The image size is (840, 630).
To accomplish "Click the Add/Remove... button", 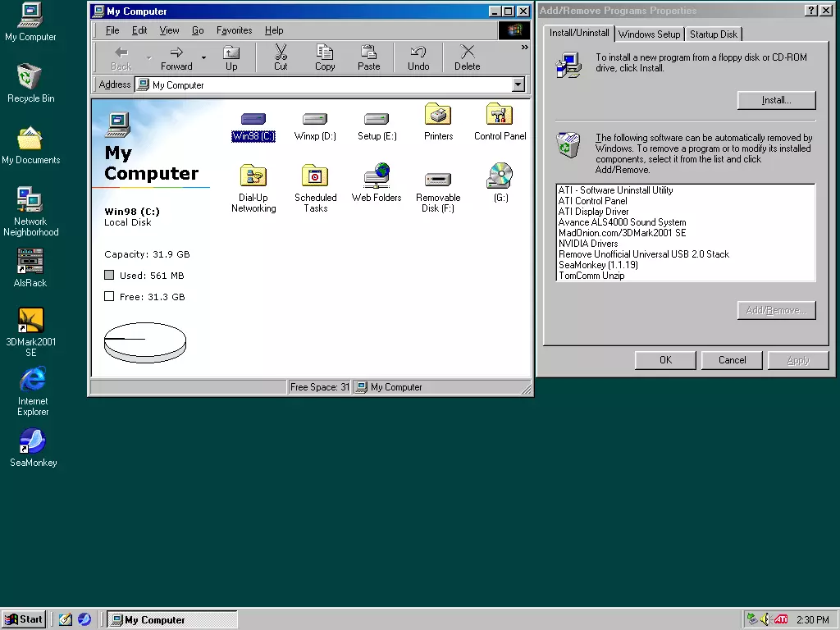I will point(776,310).
